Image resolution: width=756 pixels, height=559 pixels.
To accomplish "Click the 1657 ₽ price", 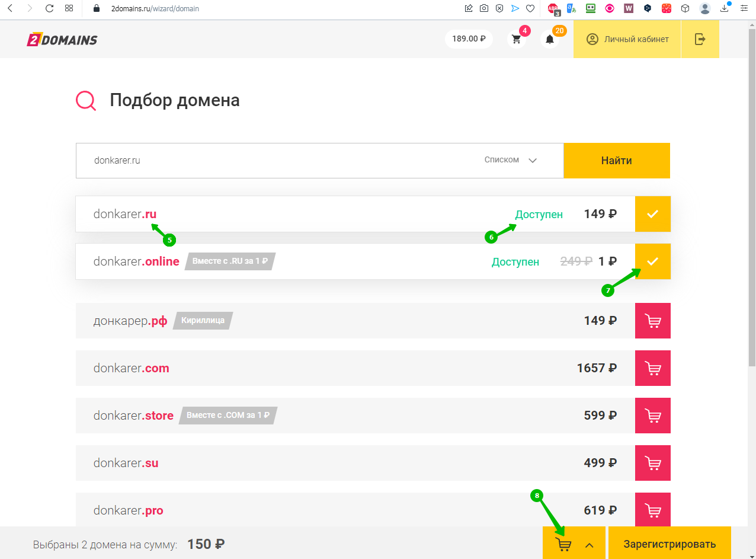I will pos(597,368).
